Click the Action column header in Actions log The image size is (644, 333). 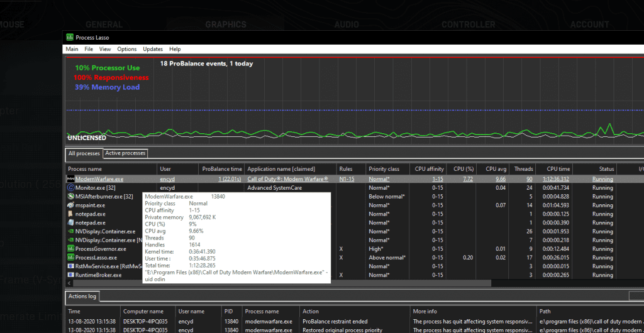(x=355, y=311)
